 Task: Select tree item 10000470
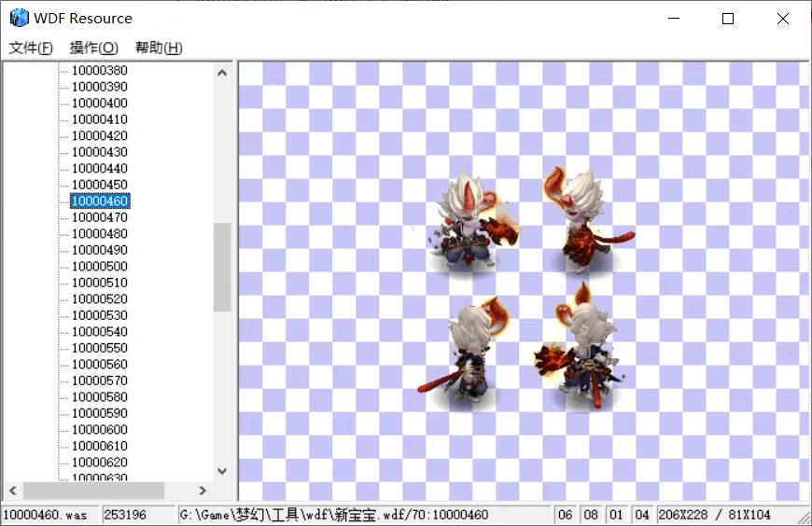click(x=100, y=217)
